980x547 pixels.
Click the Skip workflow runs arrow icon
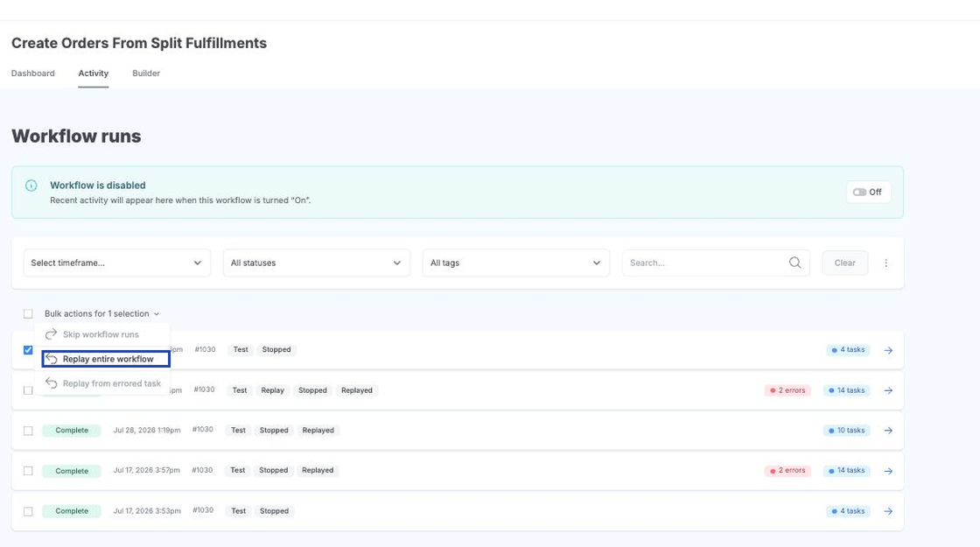coord(52,333)
